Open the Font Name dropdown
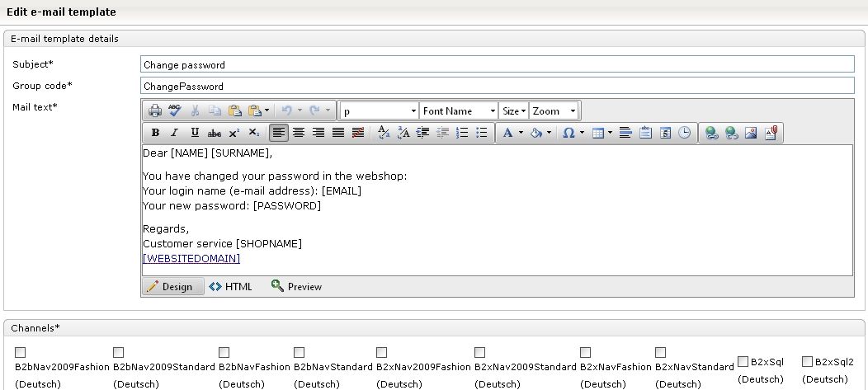 point(459,110)
